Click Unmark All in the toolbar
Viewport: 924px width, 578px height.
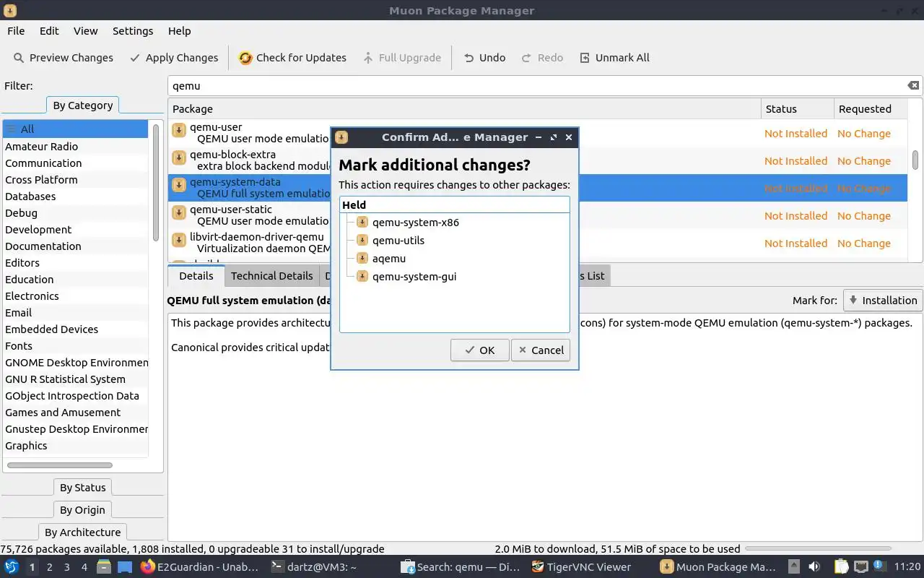tap(614, 58)
